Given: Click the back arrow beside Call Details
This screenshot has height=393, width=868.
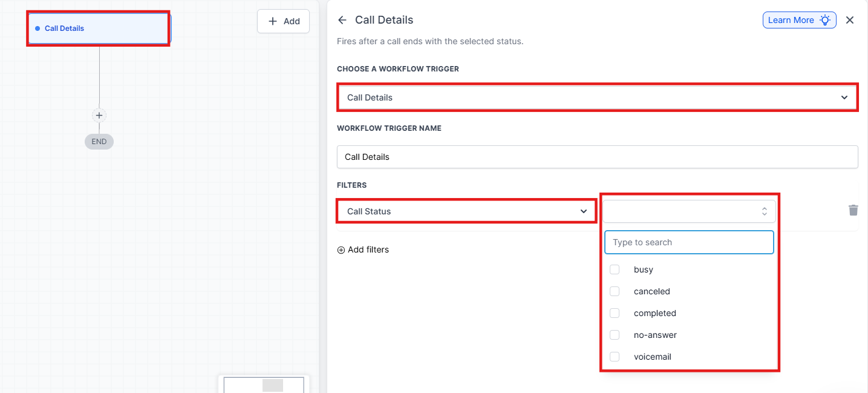Looking at the screenshot, I should click(342, 20).
